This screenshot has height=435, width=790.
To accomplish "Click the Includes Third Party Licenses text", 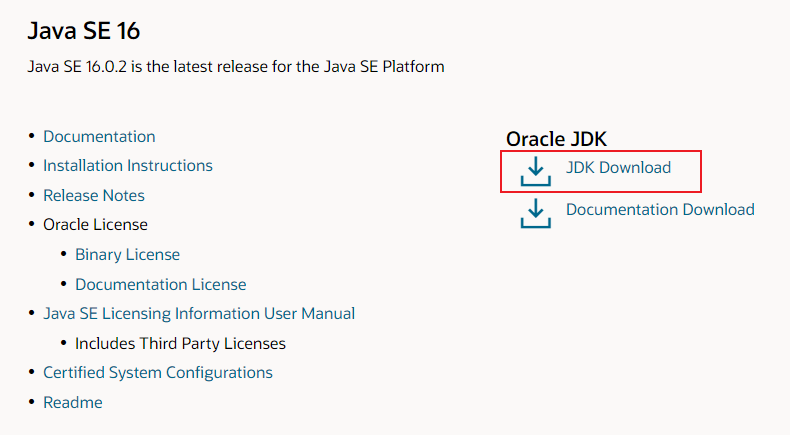I will click(x=180, y=343).
